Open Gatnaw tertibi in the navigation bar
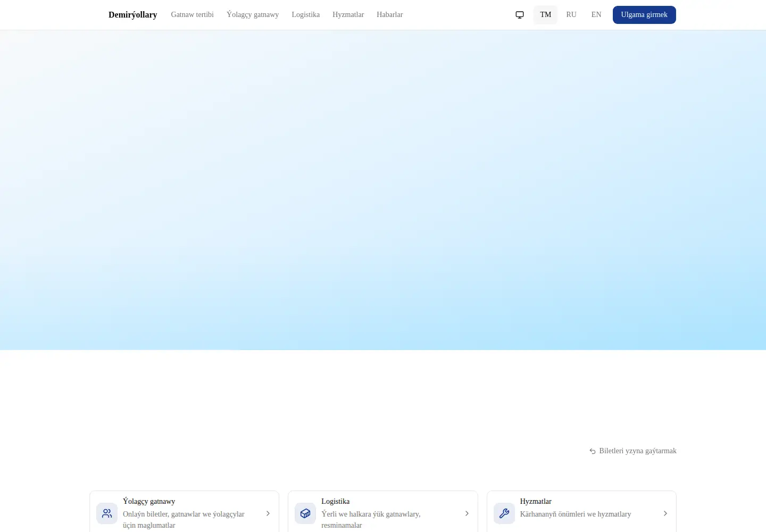The height and width of the screenshot is (532, 766). (192, 15)
